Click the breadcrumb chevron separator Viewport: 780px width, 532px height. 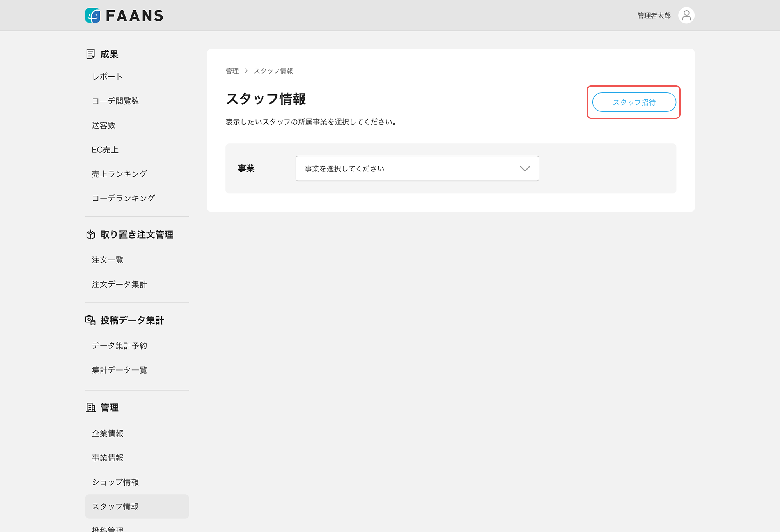tap(246, 71)
